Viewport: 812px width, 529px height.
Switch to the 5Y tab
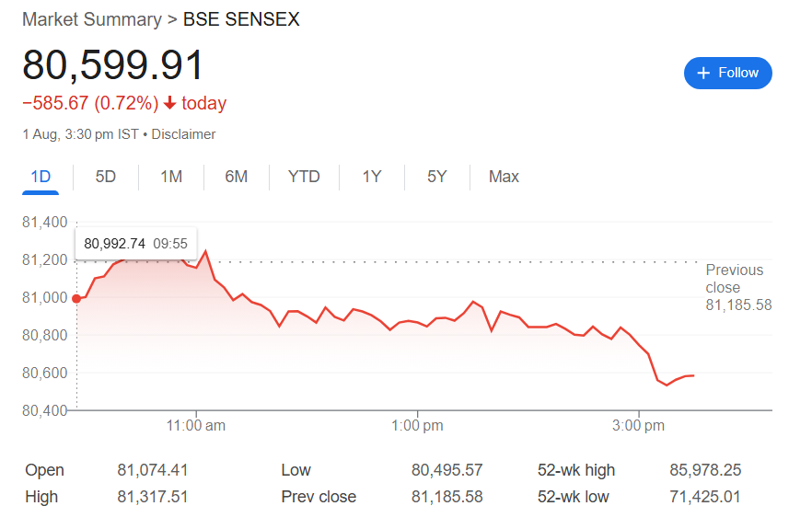(437, 177)
